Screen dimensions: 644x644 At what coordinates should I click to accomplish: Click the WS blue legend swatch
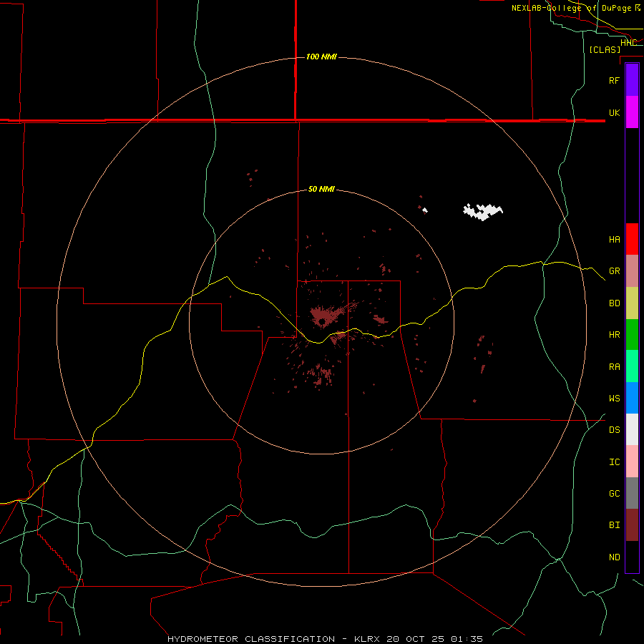[x=632, y=398]
